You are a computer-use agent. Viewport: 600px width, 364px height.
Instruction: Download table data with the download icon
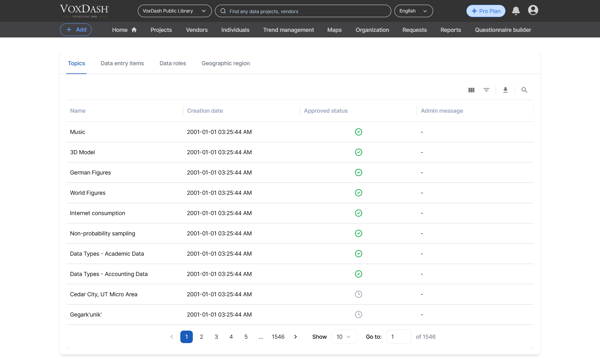click(x=505, y=90)
